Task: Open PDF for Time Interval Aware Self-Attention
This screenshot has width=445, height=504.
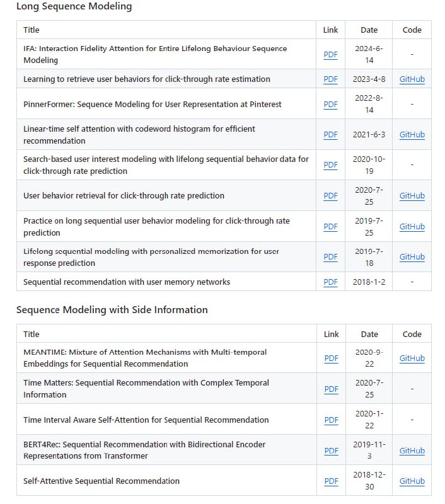Action: click(x=331, y=420)
